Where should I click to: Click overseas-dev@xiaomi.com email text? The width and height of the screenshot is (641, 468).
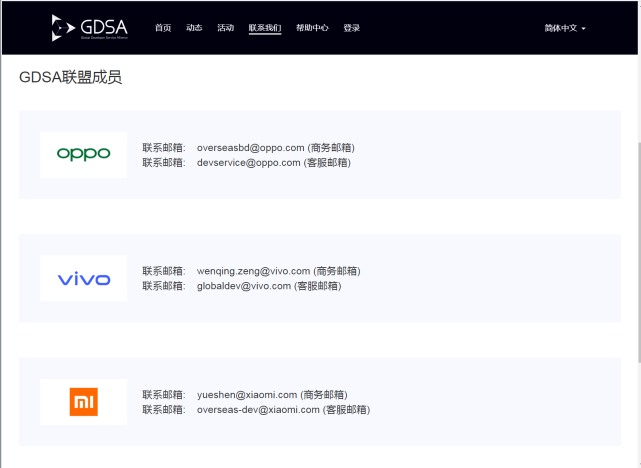click(x=258, y=410)
